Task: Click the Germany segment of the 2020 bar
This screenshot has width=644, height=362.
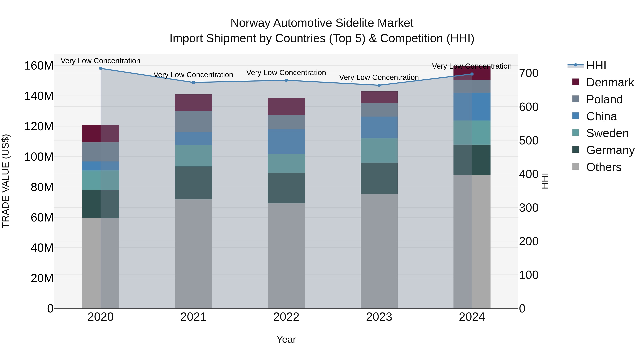Action: pyautogui.click(x=101, y=204)
